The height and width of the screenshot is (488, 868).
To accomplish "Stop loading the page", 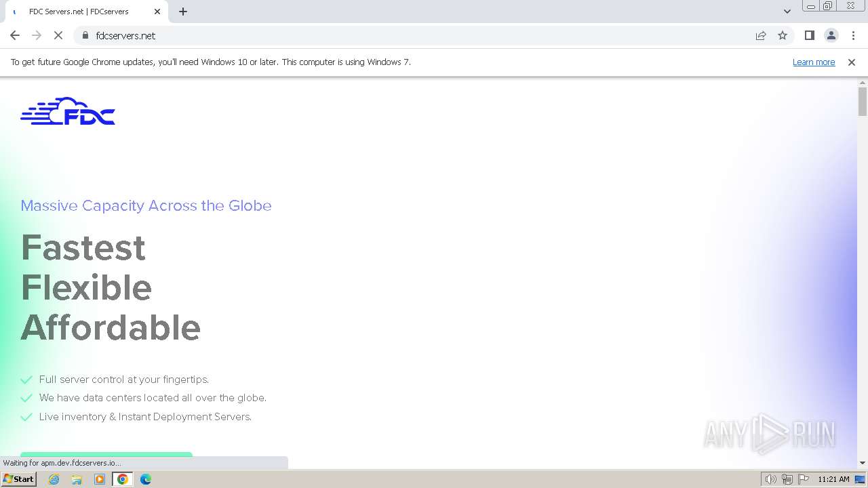I will [x=58, y=35].
